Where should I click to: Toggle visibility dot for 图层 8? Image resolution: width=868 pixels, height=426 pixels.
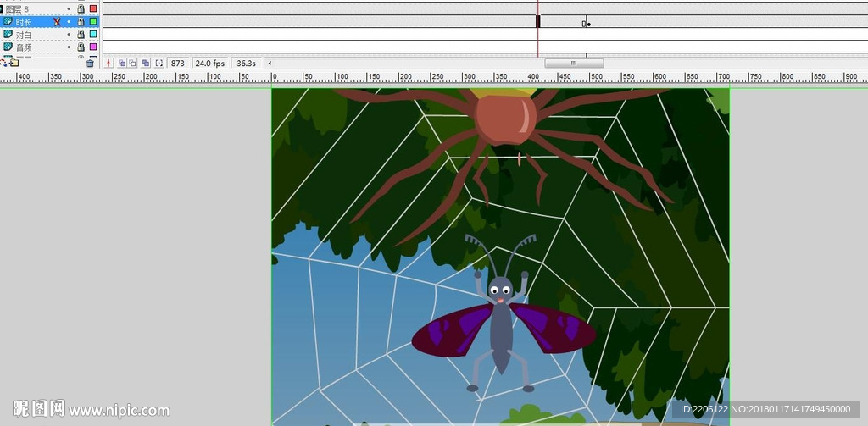coord(70,8)
